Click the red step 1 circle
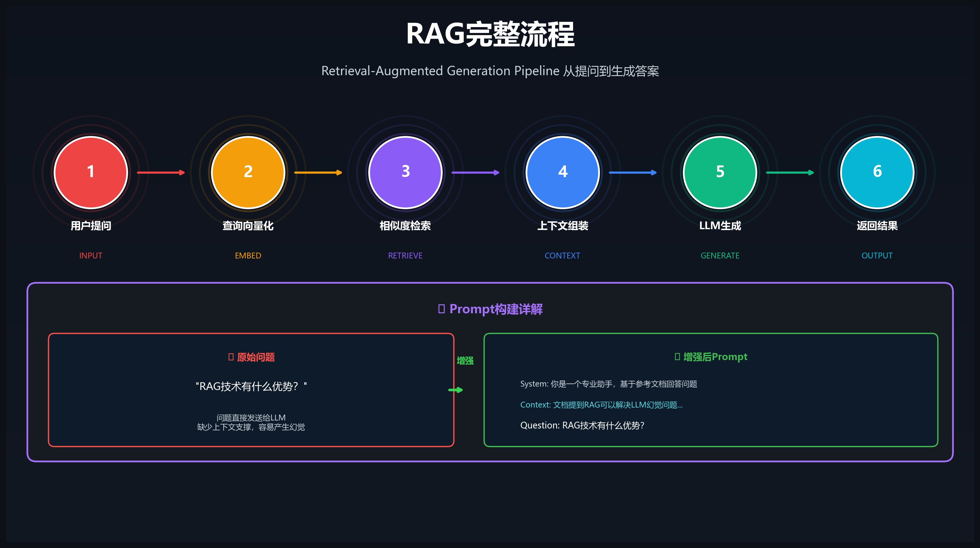 [91, 173]
